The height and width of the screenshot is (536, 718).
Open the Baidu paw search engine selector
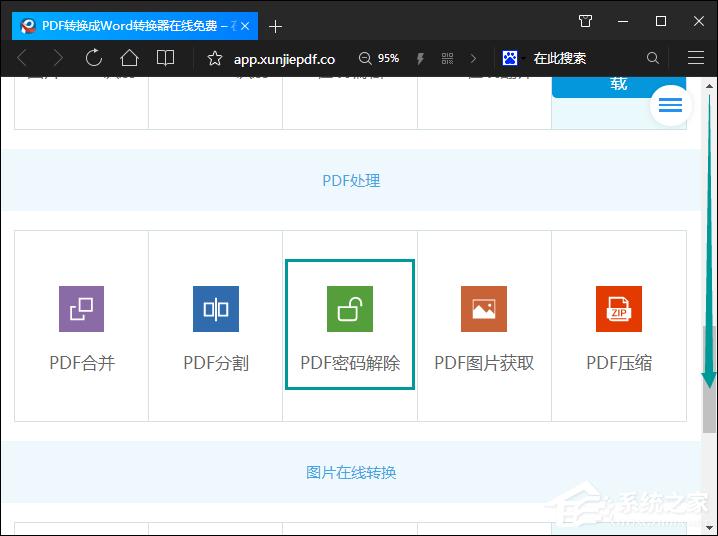(510, 58)
